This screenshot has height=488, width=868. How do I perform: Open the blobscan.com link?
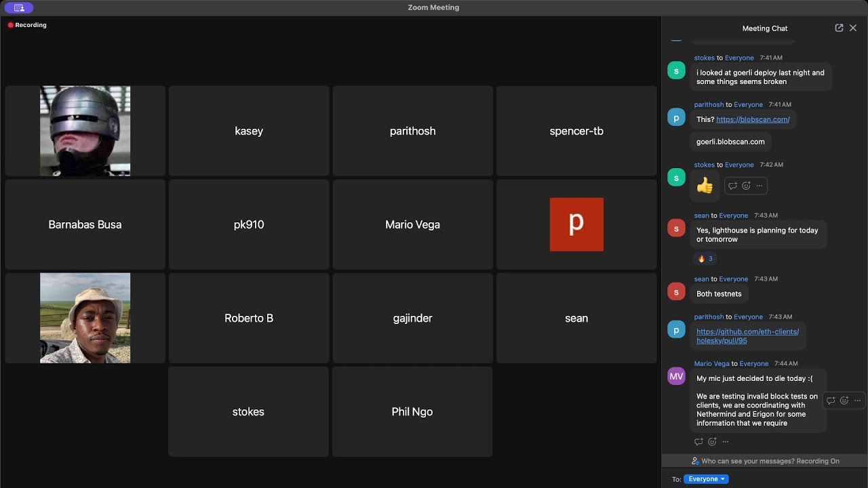[753, 119]
